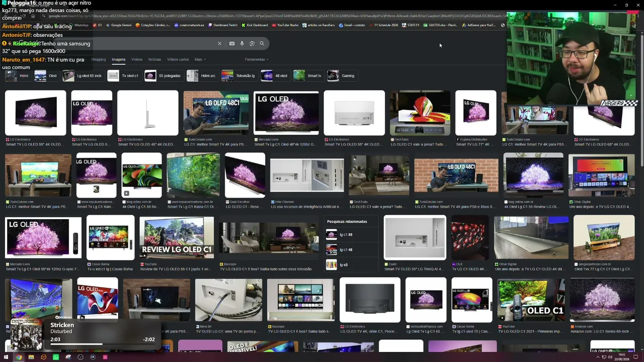Image resolution: width=644 pixels, height=362 pixels.
Task: Open the red parrot LG OLED thumbnail
Action: [x=420, y=113]
